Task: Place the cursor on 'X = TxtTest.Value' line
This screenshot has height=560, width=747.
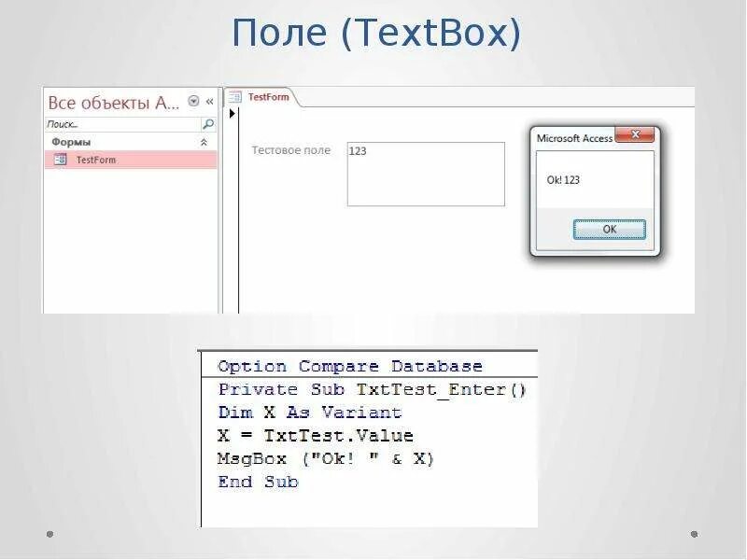Action: (x=316, y=435)
